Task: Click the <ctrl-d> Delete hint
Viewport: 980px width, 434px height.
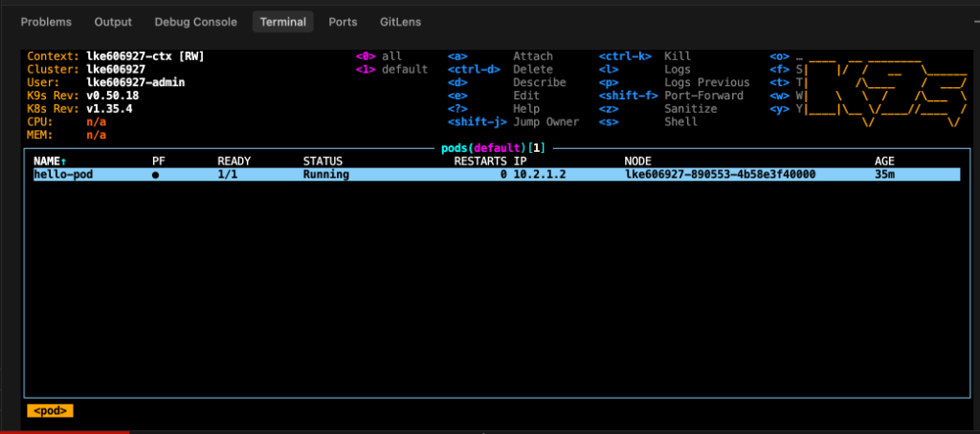Action: (x=501, y=70)
